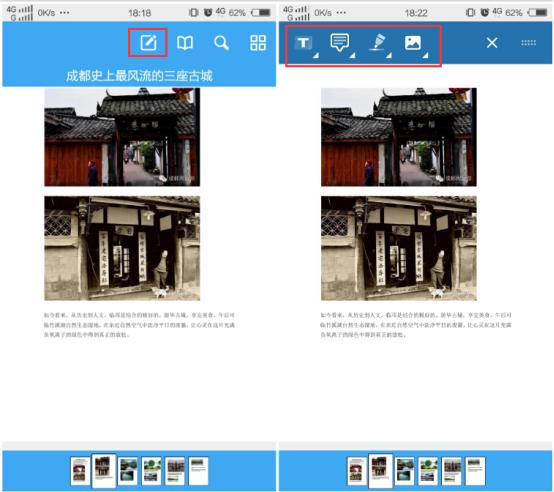Open last page thumbnail in left screen
Viewport: 554px width, 492px height.
(x=199, y=471)
